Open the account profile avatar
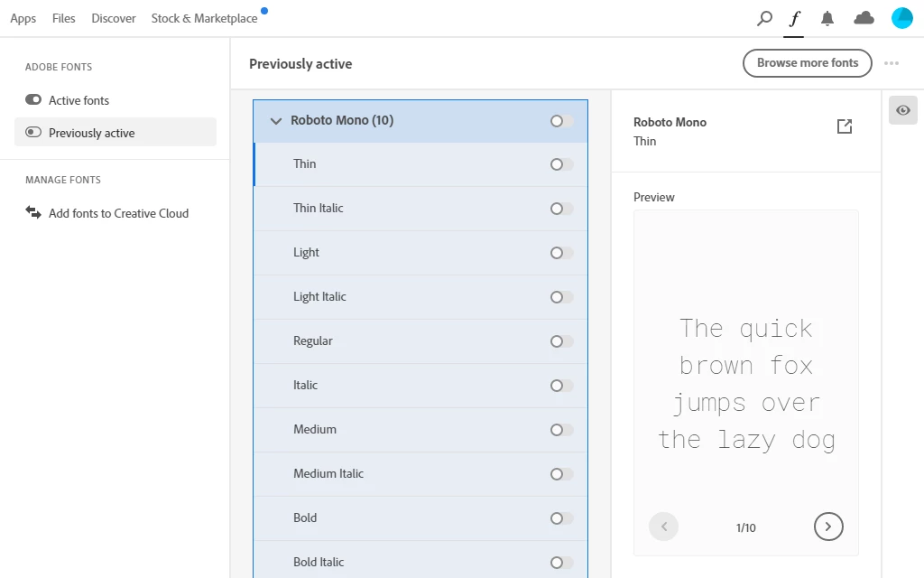Viewport: 924px width, 578px height. pos(902,18)
